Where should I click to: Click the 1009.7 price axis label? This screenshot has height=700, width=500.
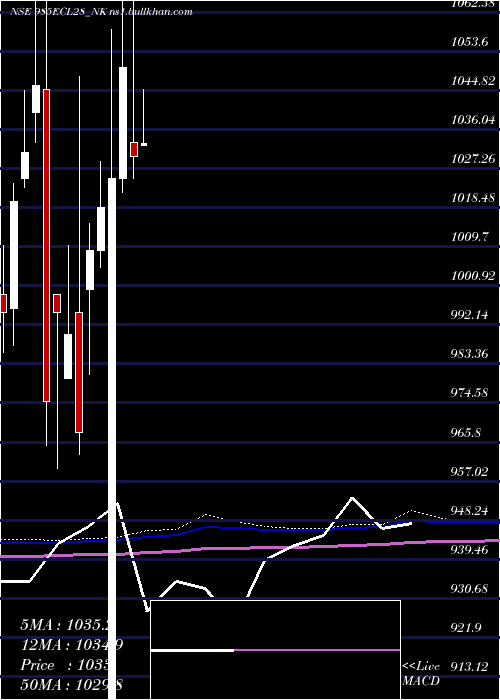(472, 237)
